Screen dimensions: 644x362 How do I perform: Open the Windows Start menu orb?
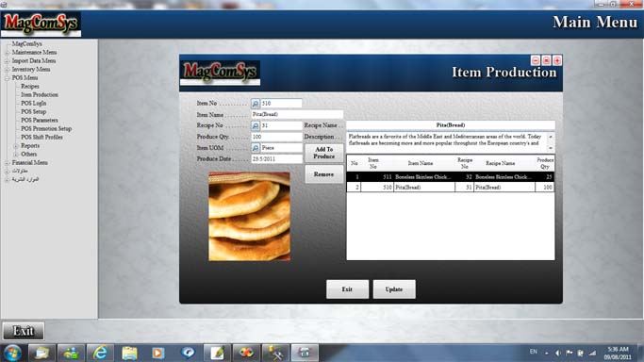(x=13, y=353)
